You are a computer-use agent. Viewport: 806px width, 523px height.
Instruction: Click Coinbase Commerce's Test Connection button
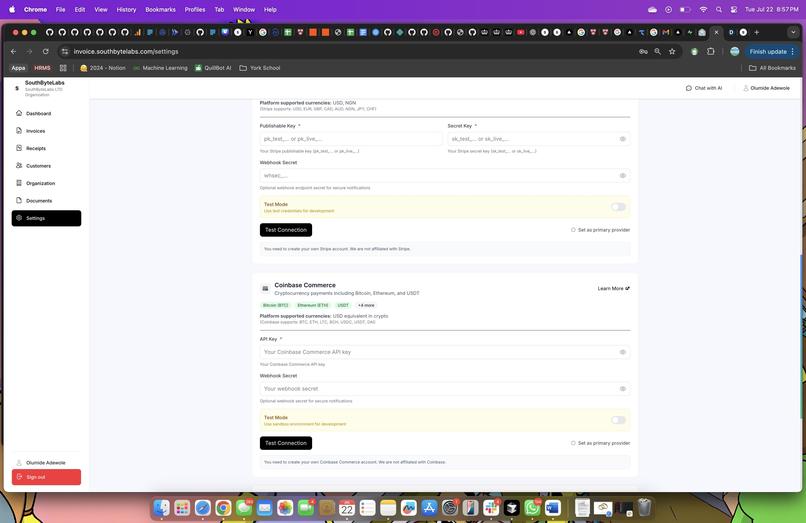[x=286, y=443]
